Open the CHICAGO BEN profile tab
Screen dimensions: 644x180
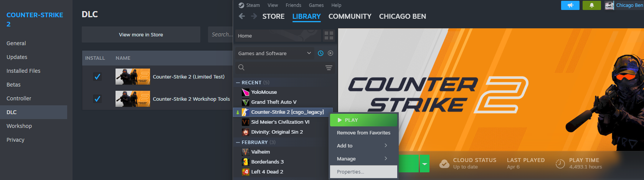pyautogui.click(x=403, y=16)
